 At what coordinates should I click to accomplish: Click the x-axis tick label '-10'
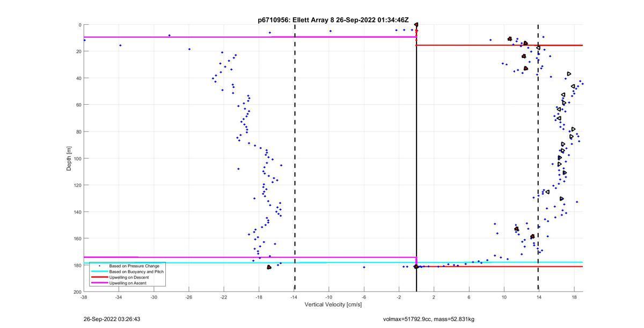(x=328, y=297)
